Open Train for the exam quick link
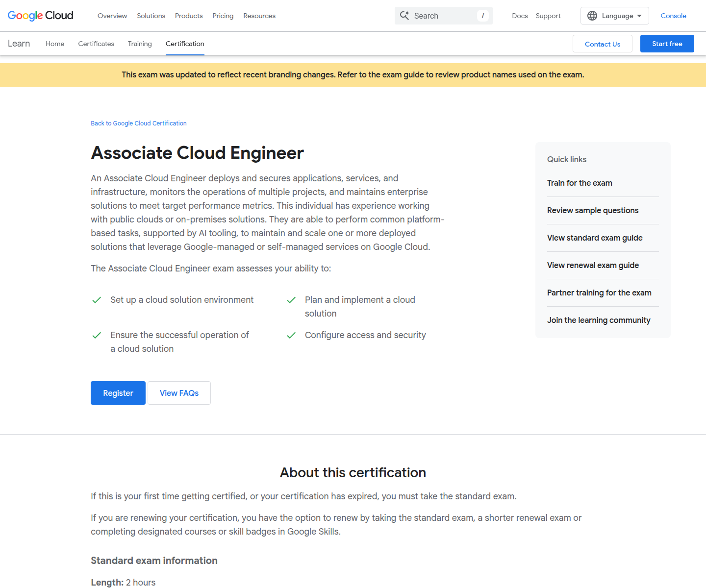The width and height of the screenshot is (706, 588). click(580, 183)
